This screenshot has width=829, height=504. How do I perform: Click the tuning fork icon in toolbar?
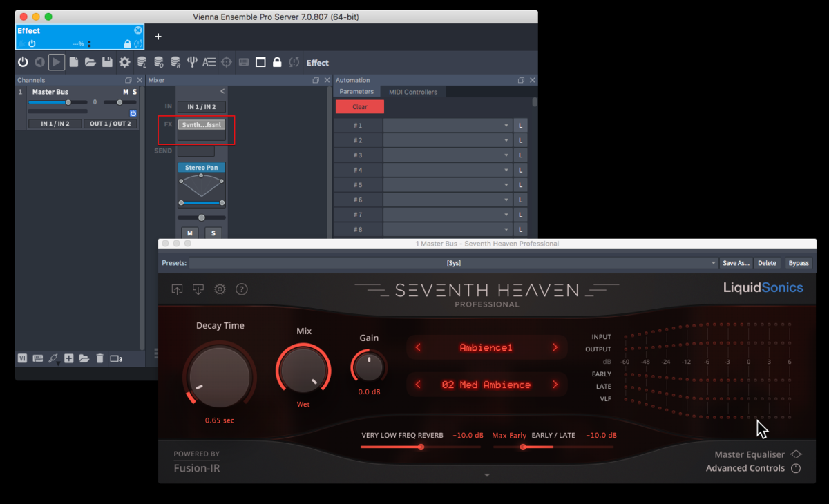(193, 62)
